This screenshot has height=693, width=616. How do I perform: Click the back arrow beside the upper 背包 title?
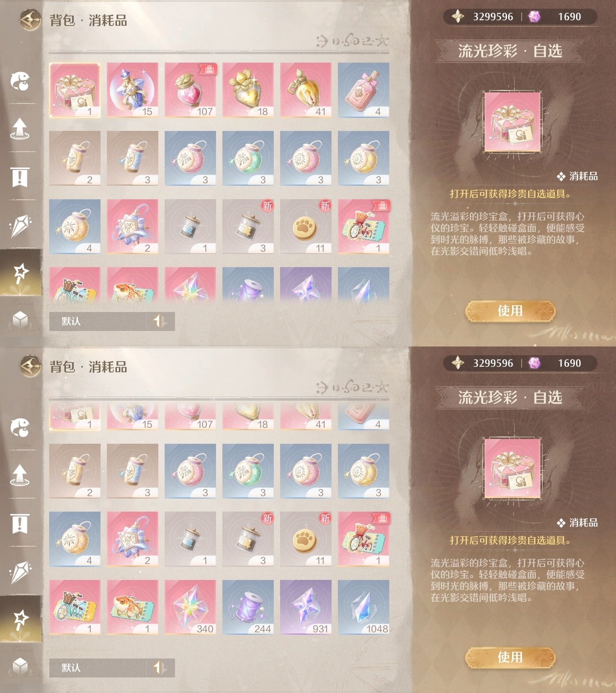click(30, 20)
